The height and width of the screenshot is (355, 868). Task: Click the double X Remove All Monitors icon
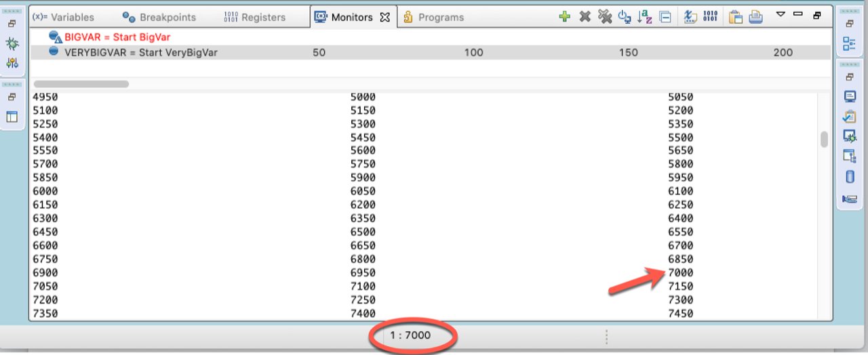(x=604, y=17)
